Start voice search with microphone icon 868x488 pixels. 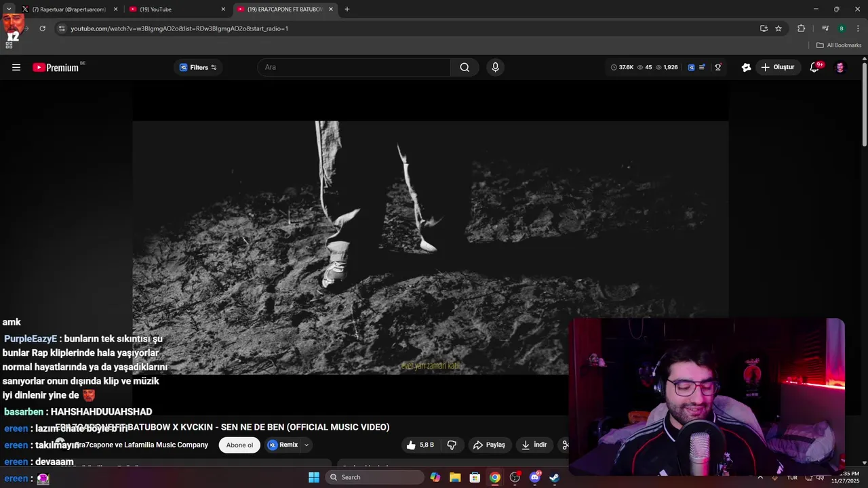(495, 67)
